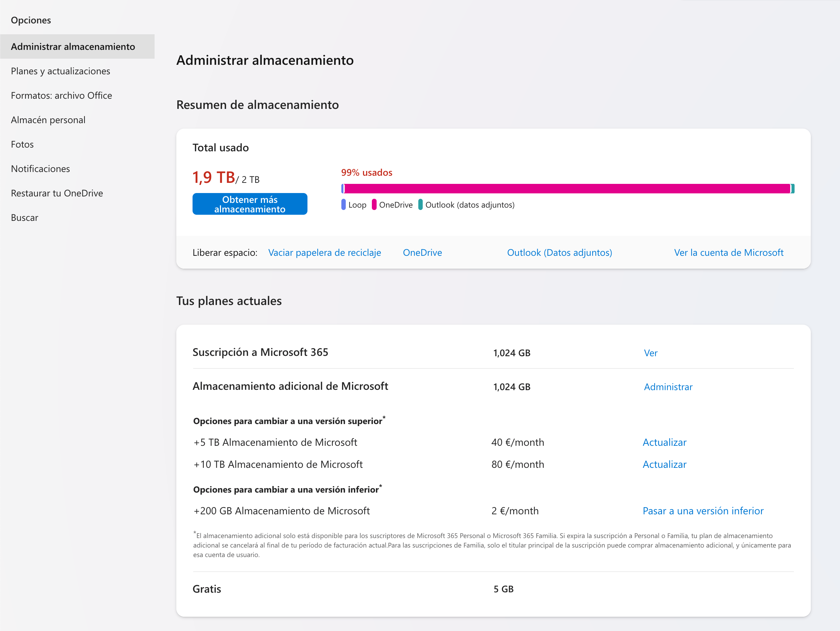Click the Loop legend color swatch
840x631 pixels.
tap(343, 205)
